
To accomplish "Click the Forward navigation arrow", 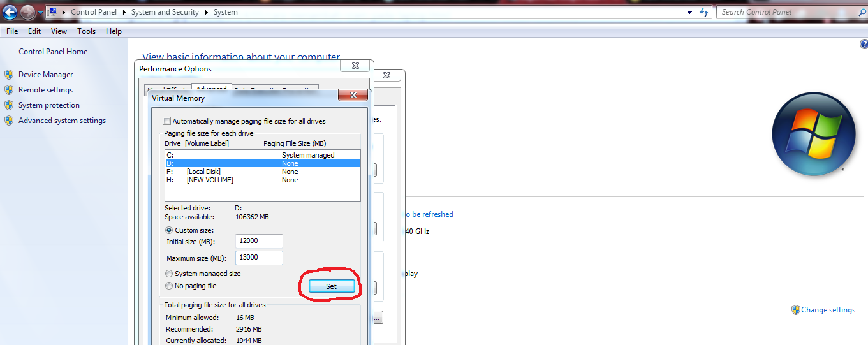I will pyautogui.click(x=27, y=11).
